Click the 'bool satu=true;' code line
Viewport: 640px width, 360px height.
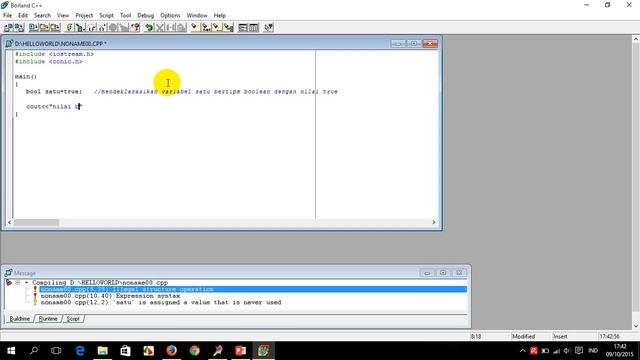click(54, 91)
